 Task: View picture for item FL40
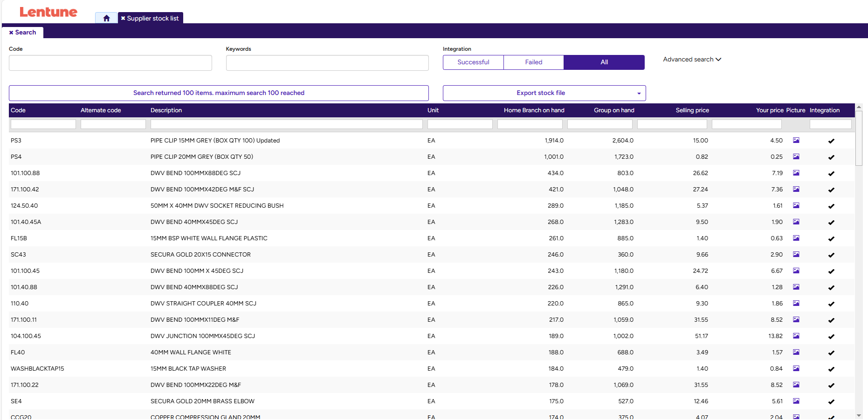796,352
